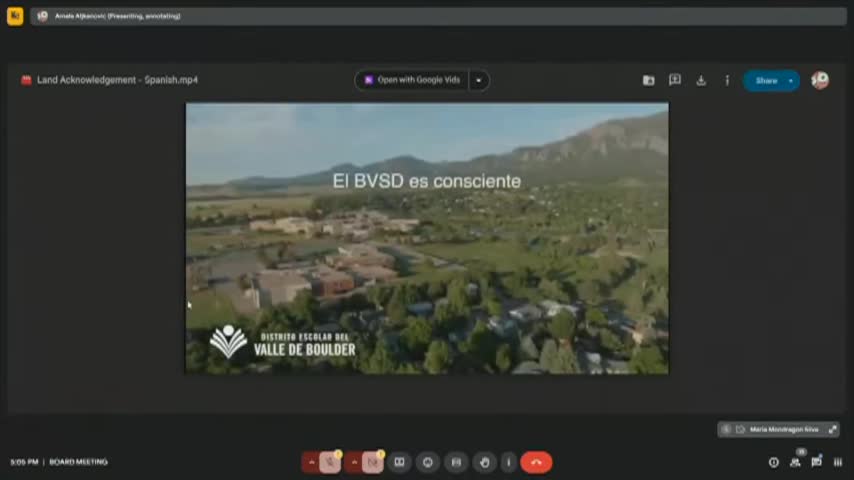
Task: Expand the Maria Mondragon Kiva floating tile
Action: click(x=832, y=429)
